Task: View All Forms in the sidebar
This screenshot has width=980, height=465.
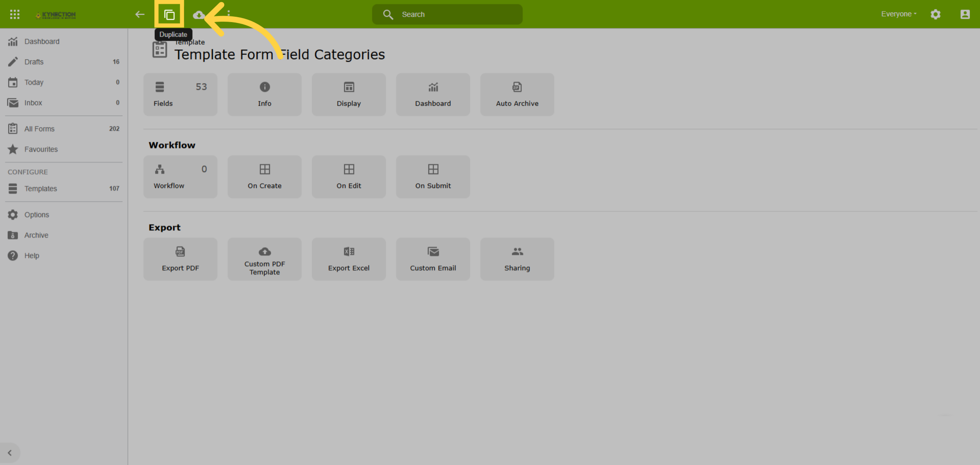Action: tap(64, 129)
